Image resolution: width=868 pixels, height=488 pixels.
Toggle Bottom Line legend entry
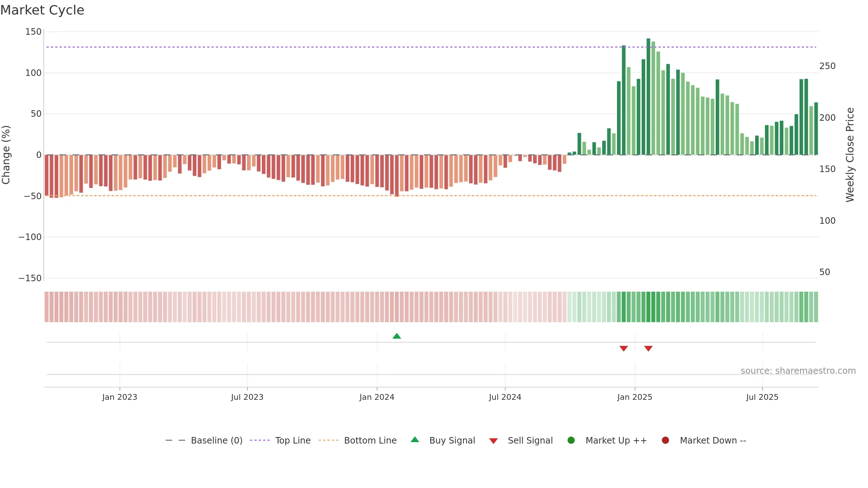[358, 440]
